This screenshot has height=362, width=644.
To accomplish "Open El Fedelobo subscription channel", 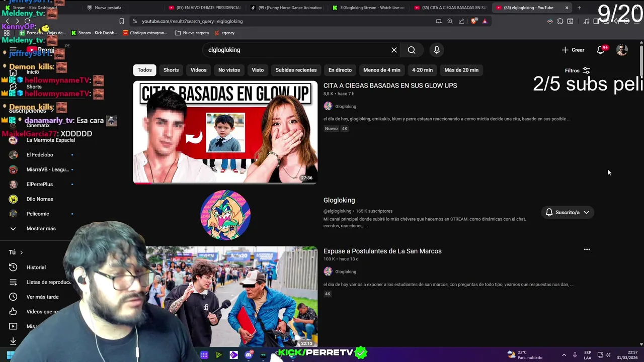I will [x=40, y=155].
